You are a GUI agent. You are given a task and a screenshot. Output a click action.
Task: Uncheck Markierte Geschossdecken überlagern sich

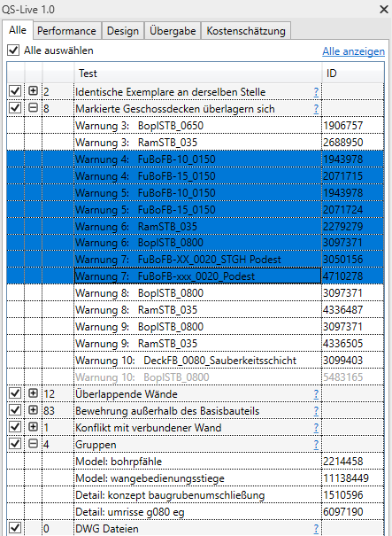pos(15,108)
